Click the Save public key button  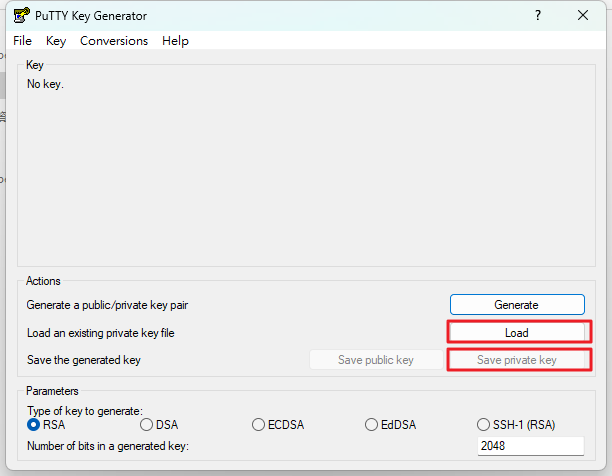[x=375, y=360]
